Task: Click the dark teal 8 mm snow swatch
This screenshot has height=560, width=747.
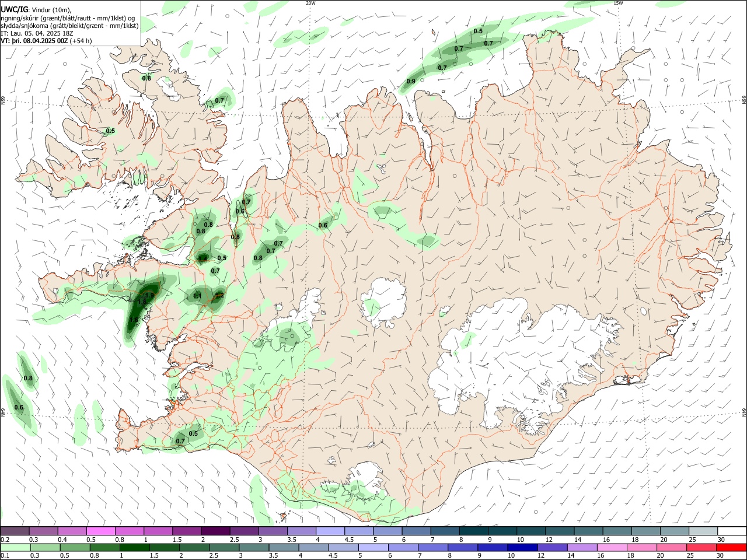Action: [x=474, y=531]
